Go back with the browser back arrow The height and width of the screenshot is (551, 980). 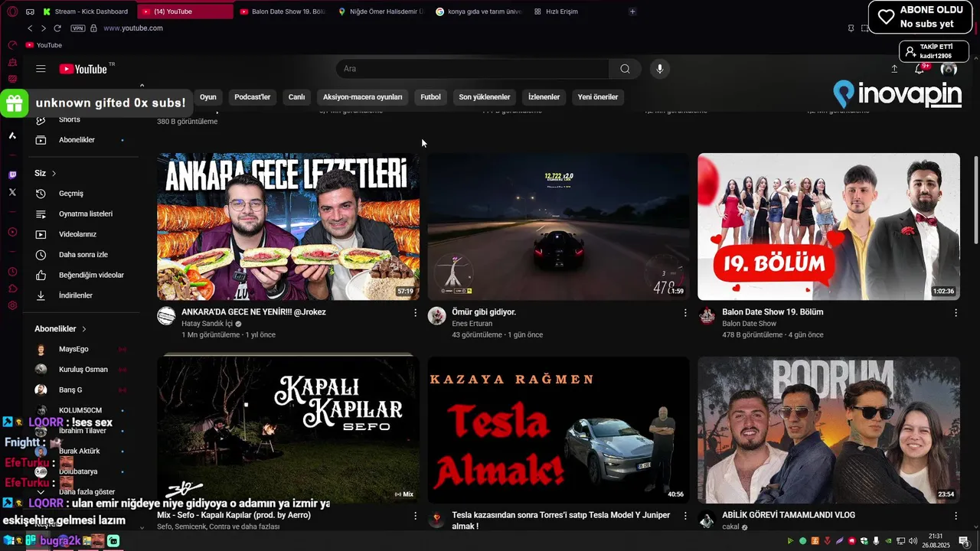30,28
